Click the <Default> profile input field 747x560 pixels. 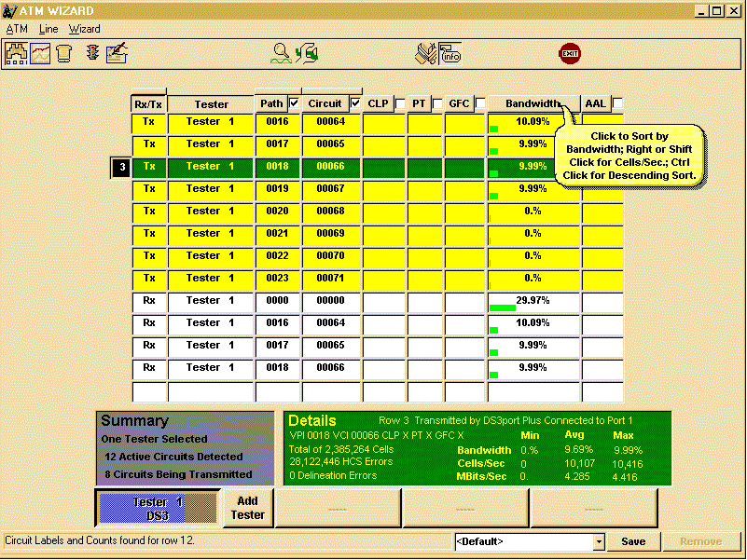[524, 541]
